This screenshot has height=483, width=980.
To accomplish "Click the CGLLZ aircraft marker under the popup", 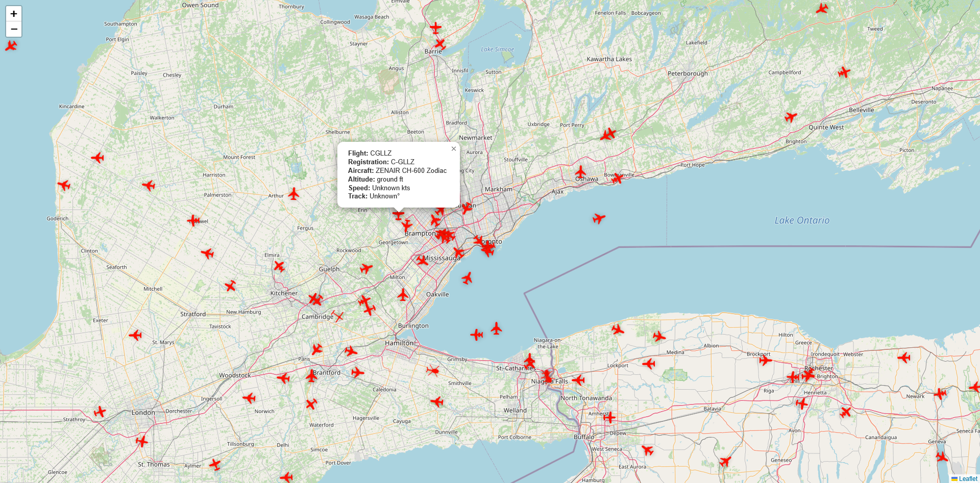I will click(398, 214).
